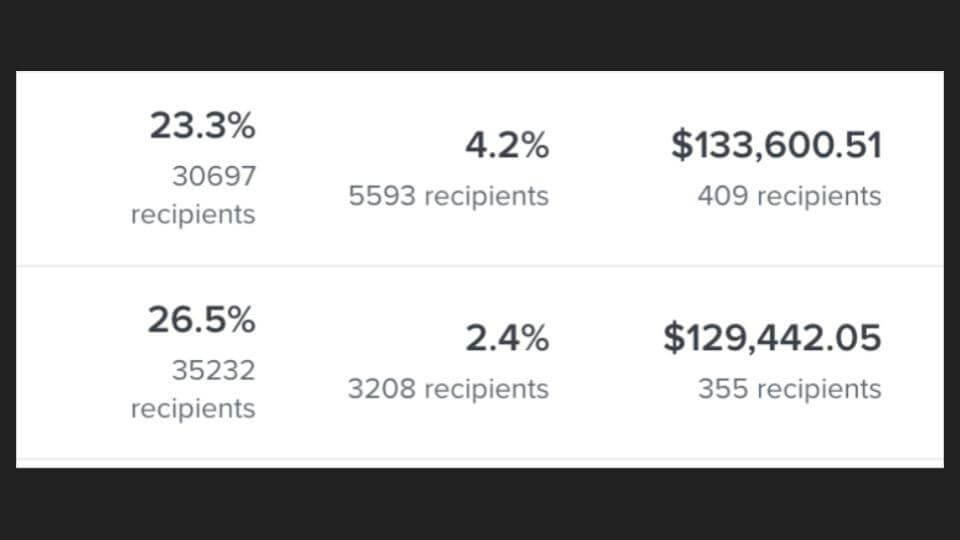Click the 23.3% percentage value
Viewport: 960px width, 540px height.
(203, 126)
